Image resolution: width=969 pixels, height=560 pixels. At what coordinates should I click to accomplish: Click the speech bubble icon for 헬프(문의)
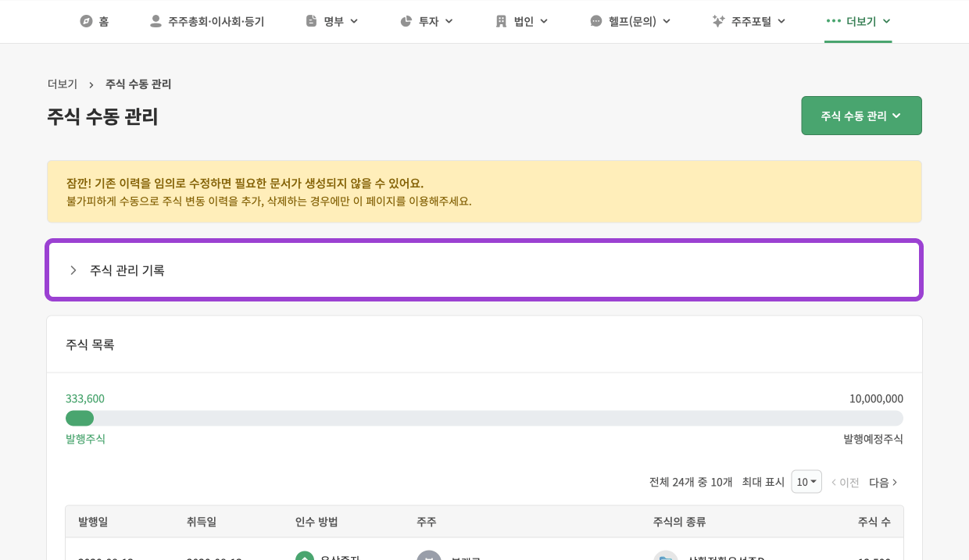595,21
